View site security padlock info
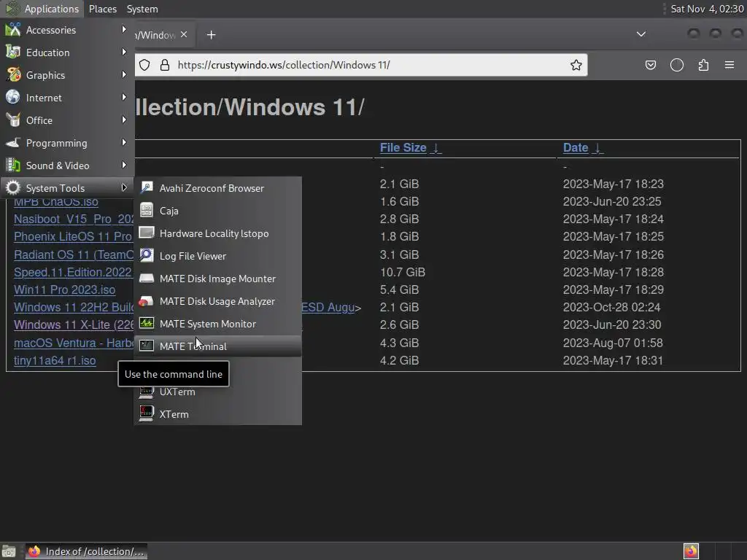This screenshot has width=747, height=560. point(165,65)
